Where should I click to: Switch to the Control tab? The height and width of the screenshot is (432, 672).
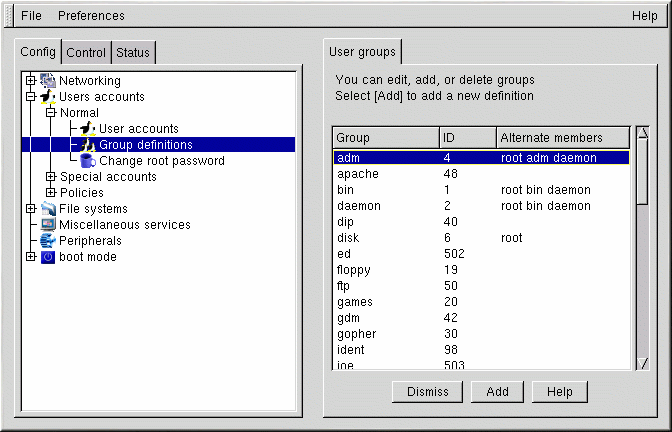click(x=86, y=53)
